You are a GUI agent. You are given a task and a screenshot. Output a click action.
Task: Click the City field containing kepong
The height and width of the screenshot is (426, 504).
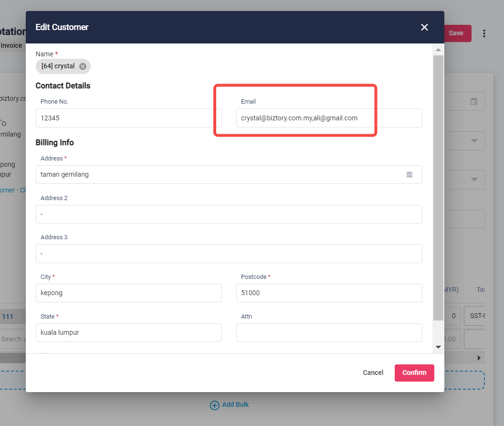point(128,293)
